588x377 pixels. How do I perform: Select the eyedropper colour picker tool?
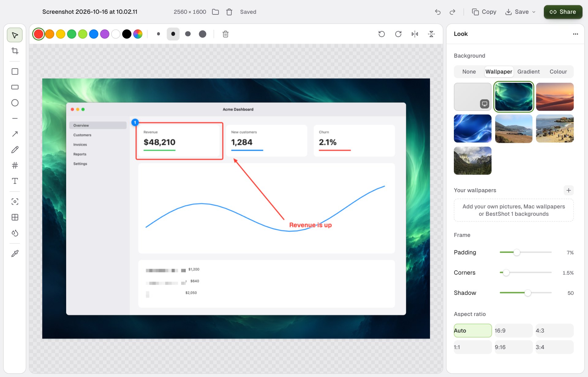point(15,253)
